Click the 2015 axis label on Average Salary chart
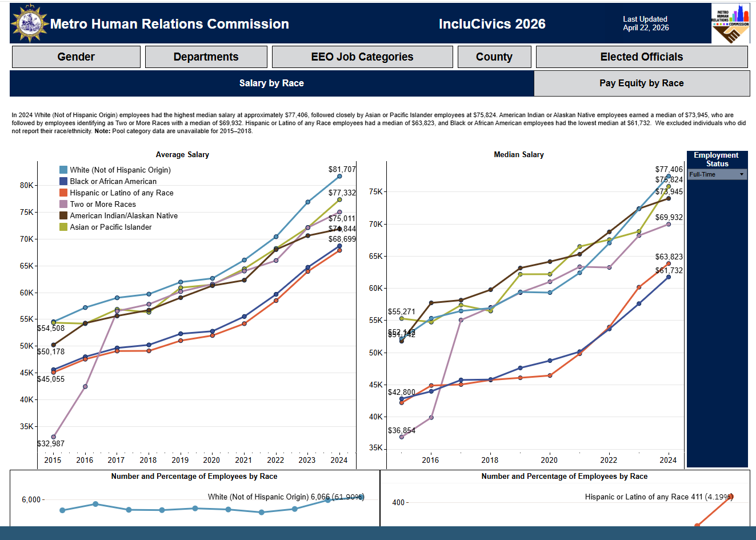The height and width of the screenshot is (540, 756). click(53, 460)
